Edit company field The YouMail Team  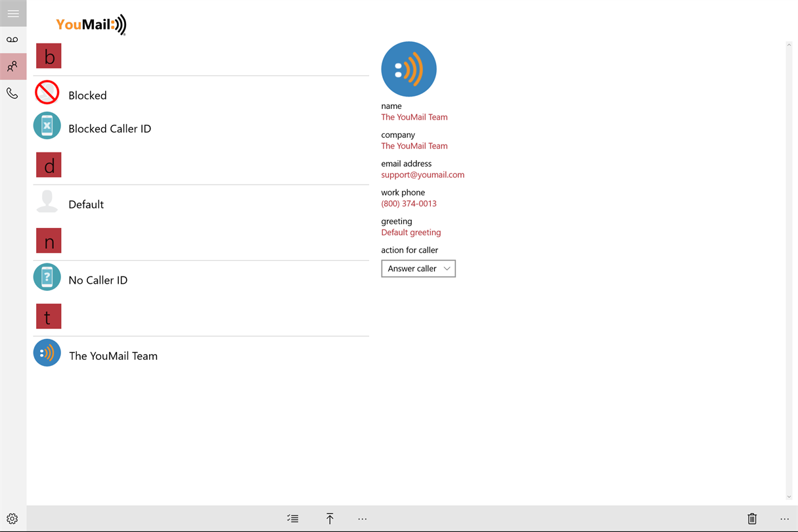(414, 146)
